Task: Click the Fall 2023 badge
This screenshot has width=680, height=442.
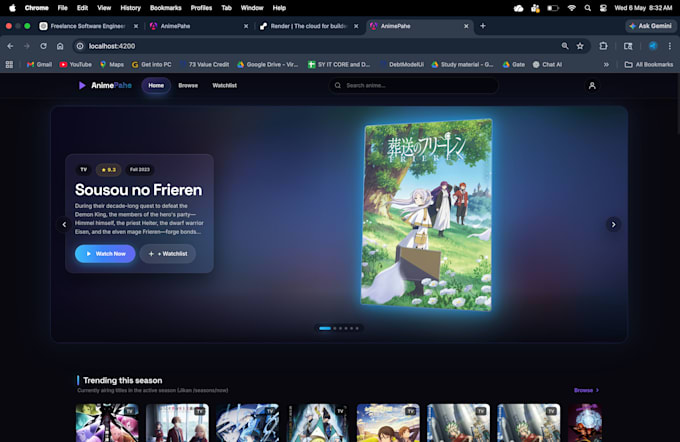Action: click(140, 170)
